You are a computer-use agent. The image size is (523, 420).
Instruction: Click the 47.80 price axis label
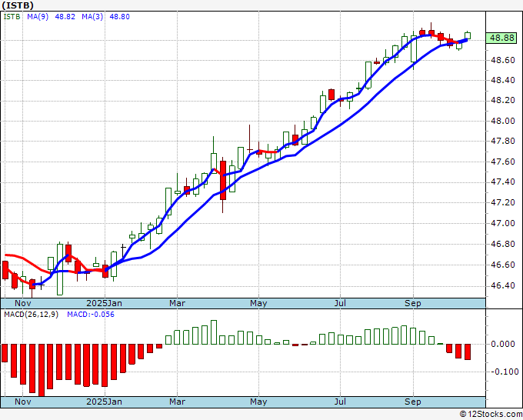[502, 142]
